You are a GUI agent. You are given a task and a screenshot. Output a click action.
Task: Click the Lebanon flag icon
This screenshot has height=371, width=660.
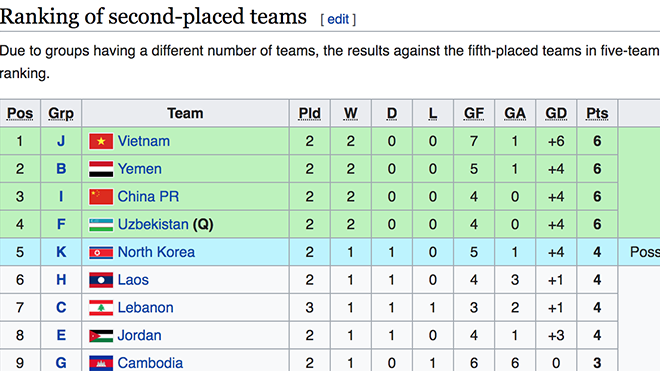[101, 308]
